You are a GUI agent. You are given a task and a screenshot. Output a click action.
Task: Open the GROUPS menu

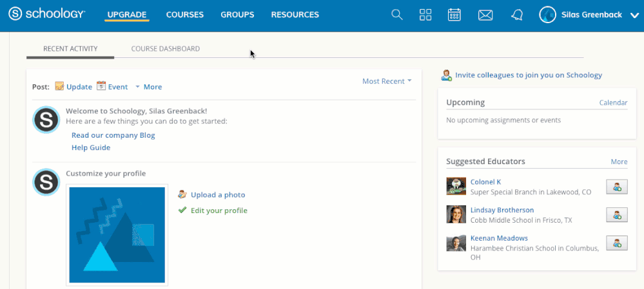point(237,15)
